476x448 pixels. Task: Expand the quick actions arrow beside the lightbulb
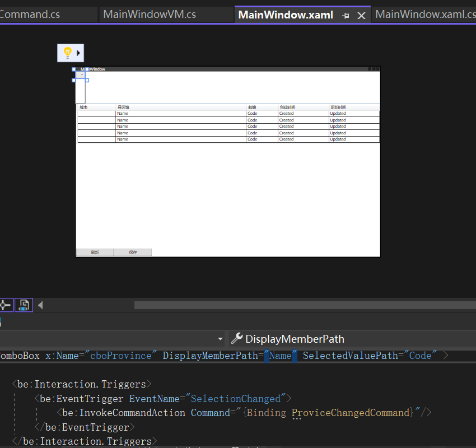78,53
